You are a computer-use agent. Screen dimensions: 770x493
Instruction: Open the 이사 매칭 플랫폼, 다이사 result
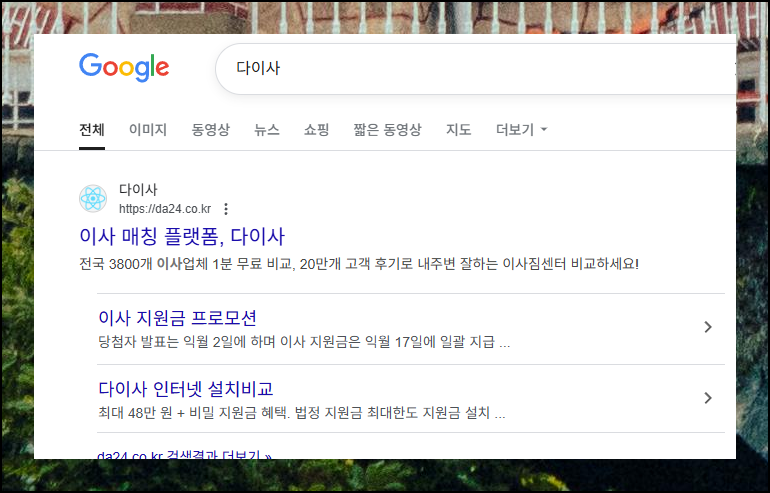pyautogui.click(x=182, y=237)
